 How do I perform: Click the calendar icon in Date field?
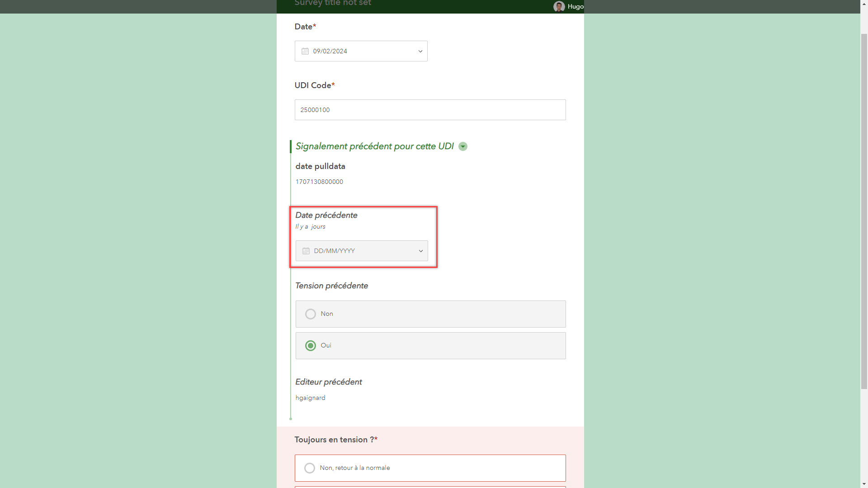point(305,52)
